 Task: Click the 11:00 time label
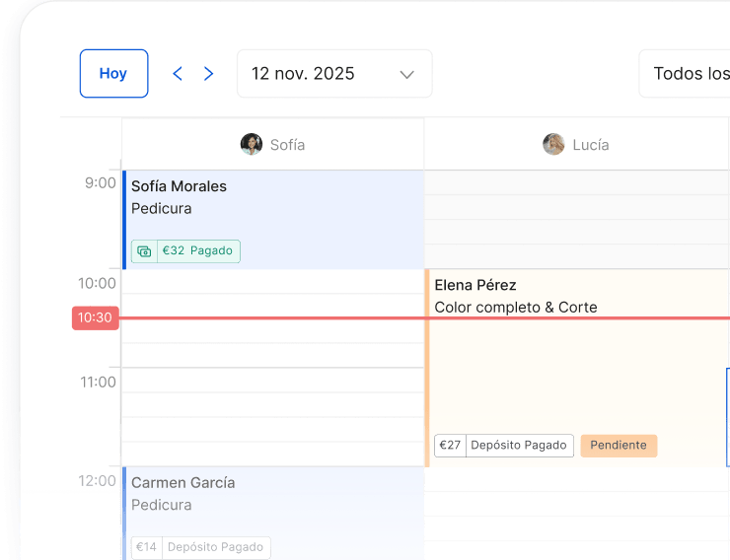(98, 383)
